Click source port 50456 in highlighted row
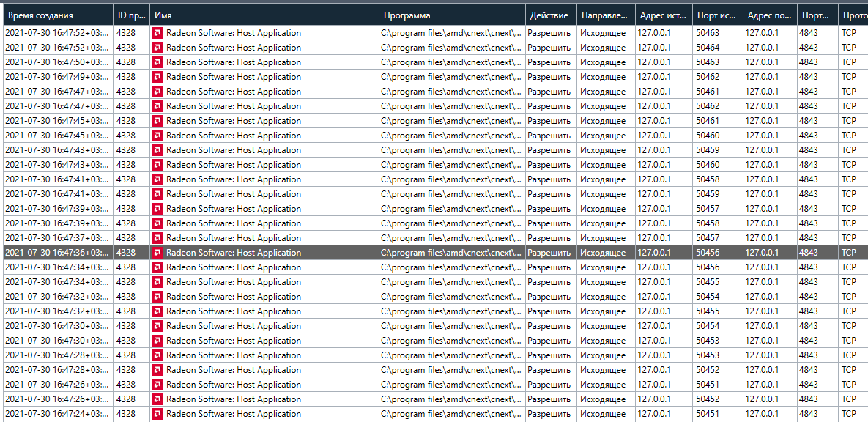868x422 pixels. pos(718,253)
